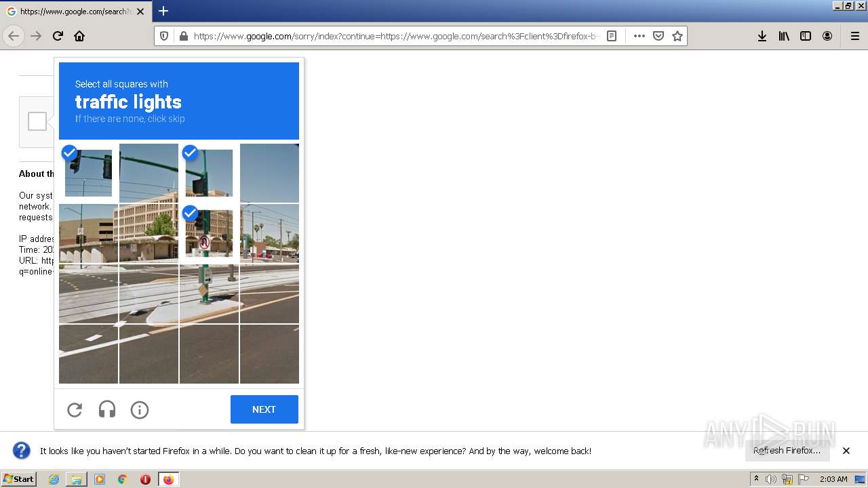Select the third-row second-column tile with the curb island

click(149, 293)
